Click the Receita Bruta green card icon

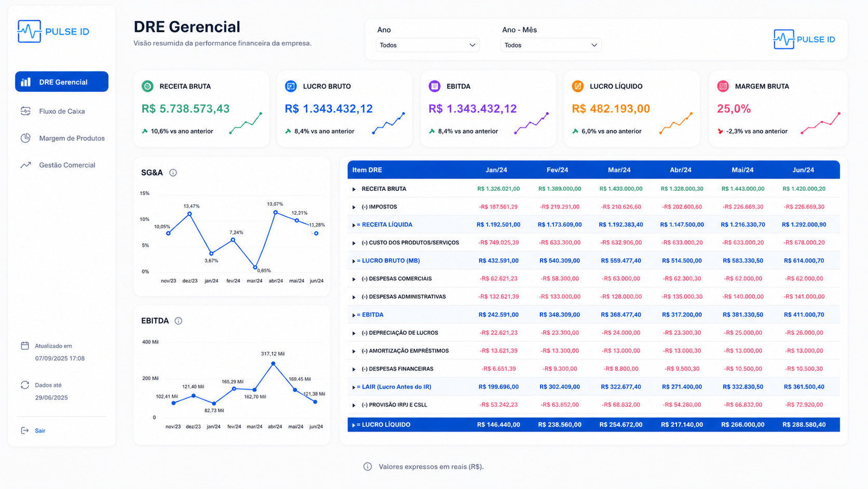[147, 86]
